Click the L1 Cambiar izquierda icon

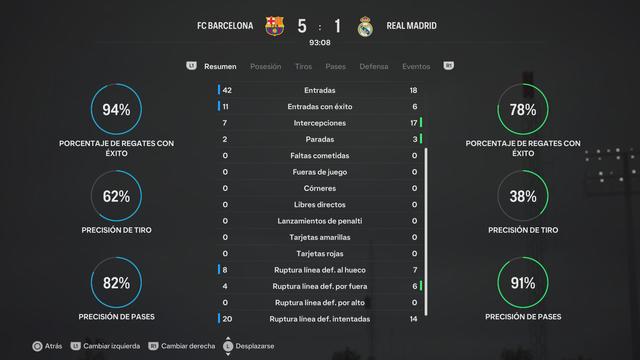pyautogui.click(x=76, y=346)
